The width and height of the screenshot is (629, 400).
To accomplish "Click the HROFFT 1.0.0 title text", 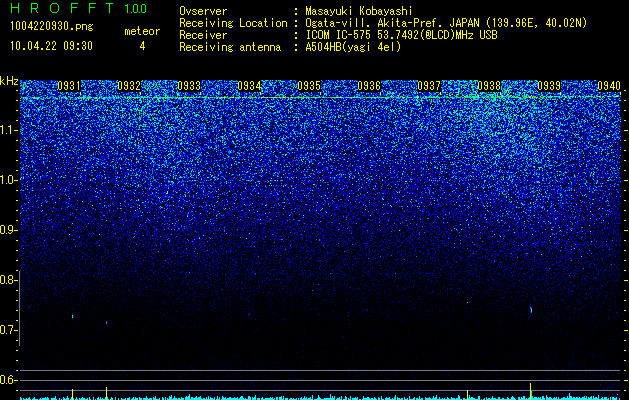I will (79, 8).
